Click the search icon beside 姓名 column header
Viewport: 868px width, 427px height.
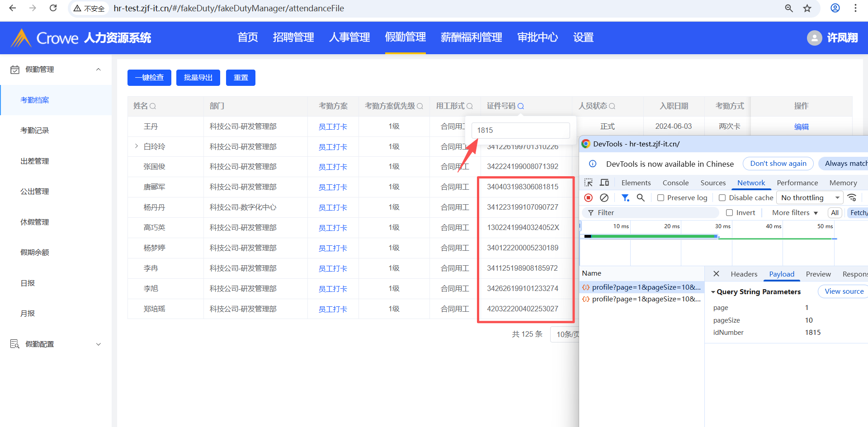(x=153, y=106)
